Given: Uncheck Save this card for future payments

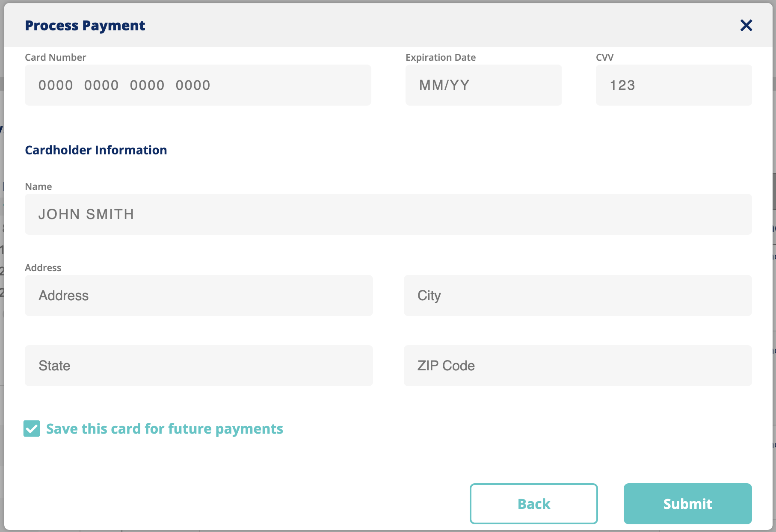Looking at the screenshot, I should click(x=31, y=429).
